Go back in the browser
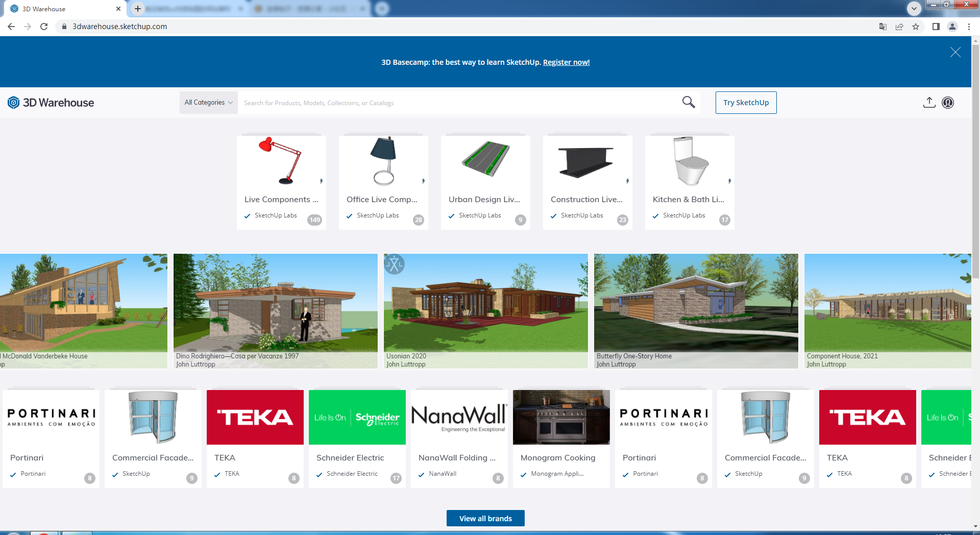This screenshot has width=980, height=535. [11, 27]
